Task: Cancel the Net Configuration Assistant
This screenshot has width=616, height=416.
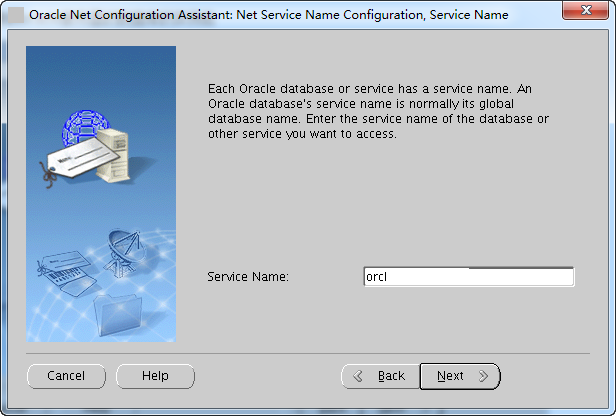Action: pyautogui.click(x=66, y=376)
